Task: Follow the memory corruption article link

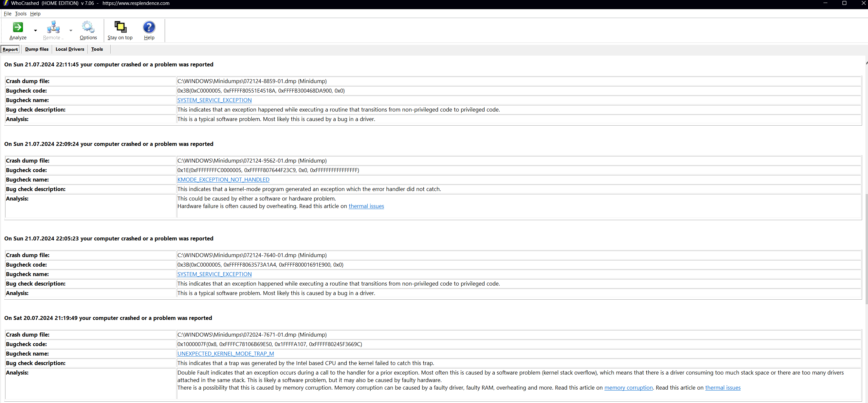Action: pyautogui.click(x=628, y=388)
